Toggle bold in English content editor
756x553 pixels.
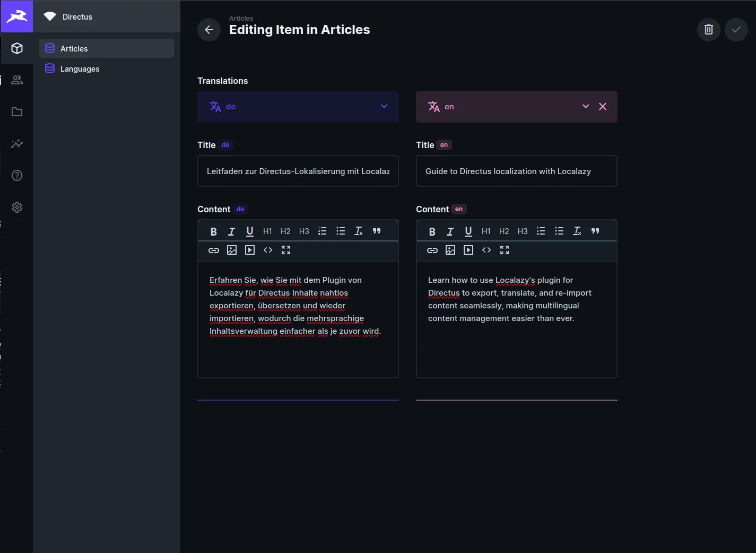tap(432, 231)
